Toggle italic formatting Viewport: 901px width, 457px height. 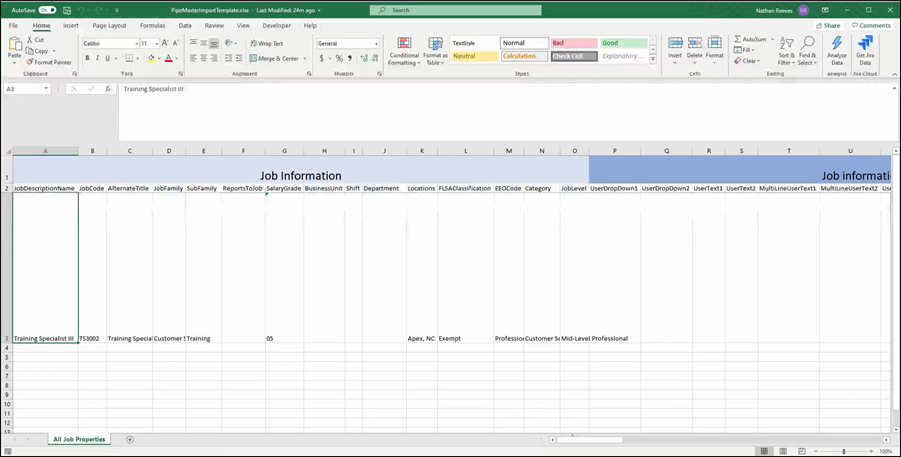click(99, 58)
